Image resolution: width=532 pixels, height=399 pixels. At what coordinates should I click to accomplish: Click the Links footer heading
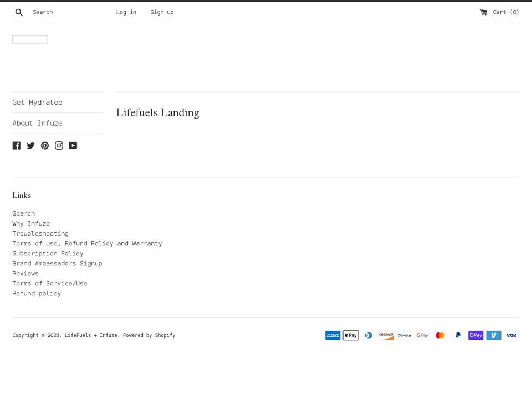[x=22, y=195]
